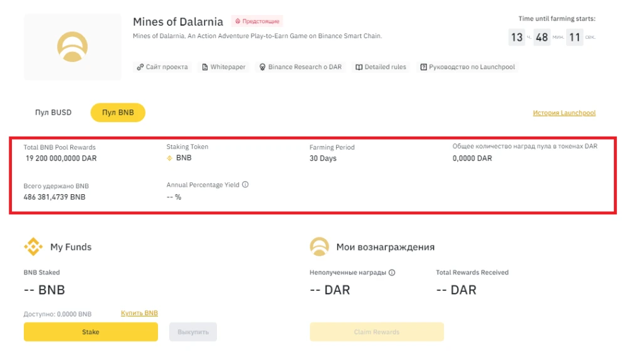Image resolution: width=627 pixels, height=364 pixels.
Task: Click the Mines of Dalarnia title
Action: [x=178, y=21]
